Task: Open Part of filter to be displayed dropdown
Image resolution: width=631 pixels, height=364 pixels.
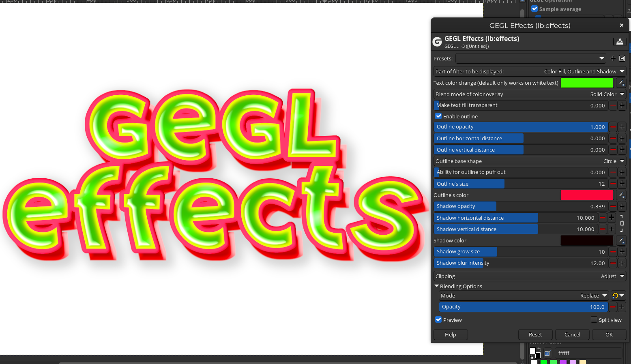Action: pyautogui.click(x=530, y=71)
